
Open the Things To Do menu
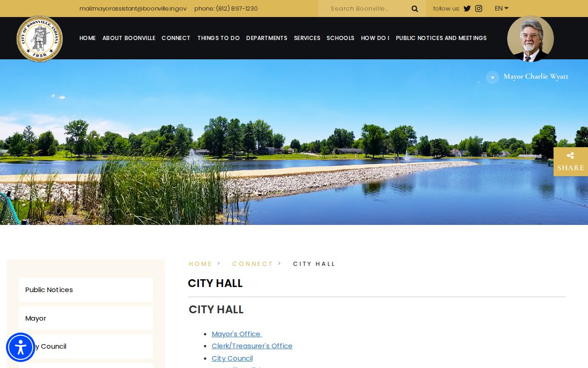coord(219,38)
